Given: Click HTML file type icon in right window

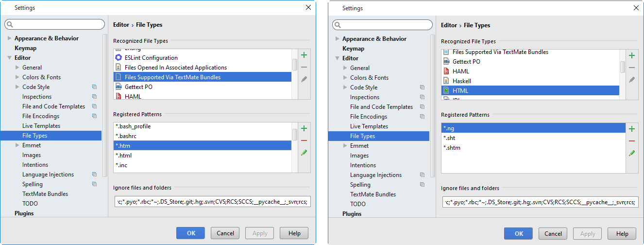Looking at the screenshot, I should click(446, 90).
